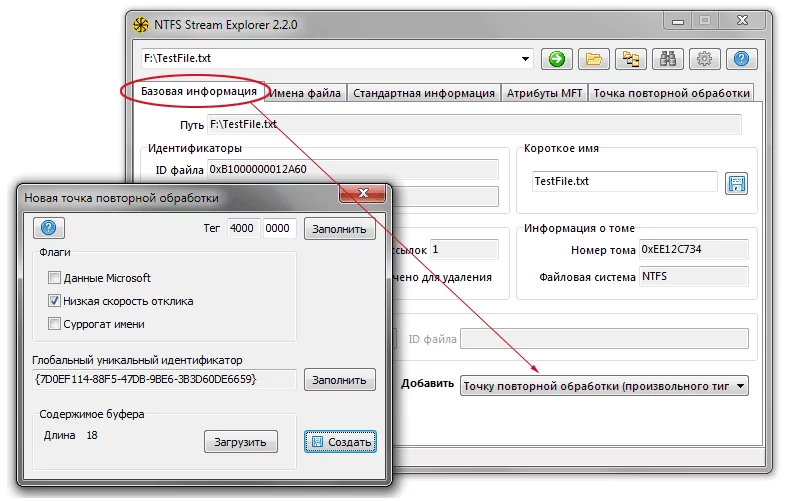Click the short name field TestFile.txt
786x501 pixels.
coord(625,181)
